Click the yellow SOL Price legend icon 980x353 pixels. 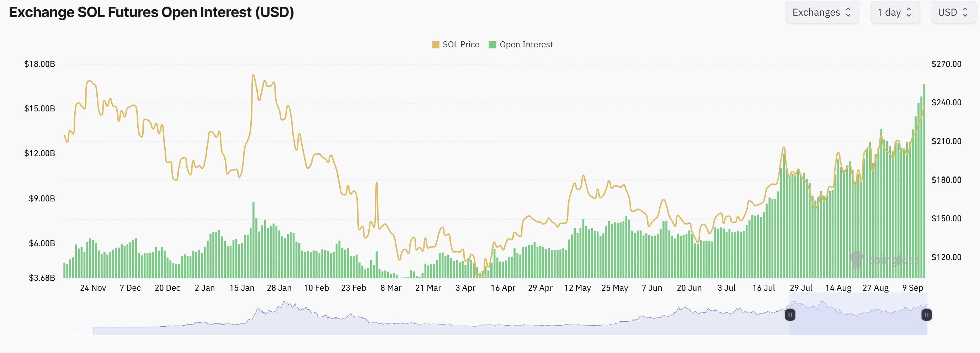pyautogui.click(x=436, y=44)
